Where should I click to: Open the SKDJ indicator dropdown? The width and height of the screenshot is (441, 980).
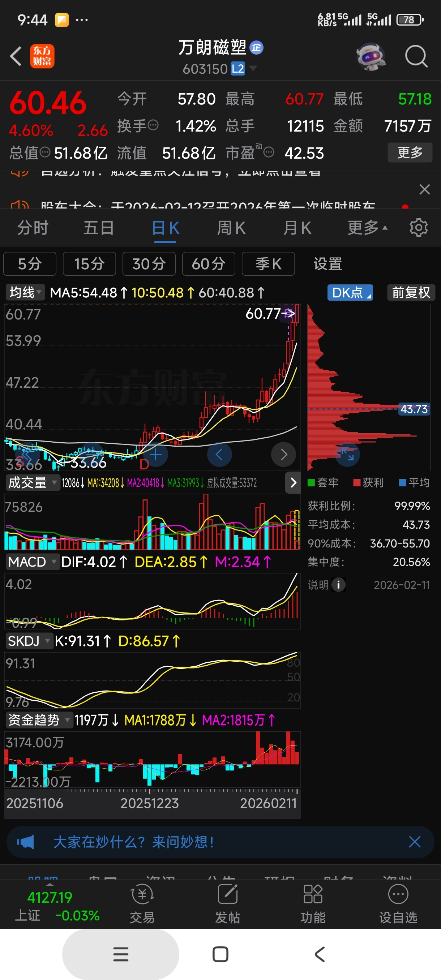click(x=29, y=641)
